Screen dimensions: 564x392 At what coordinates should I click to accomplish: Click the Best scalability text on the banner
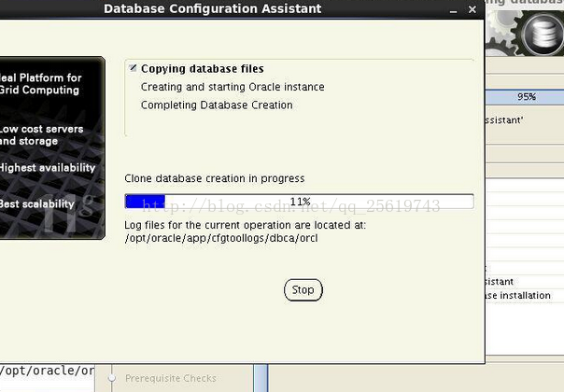[36, 203]
